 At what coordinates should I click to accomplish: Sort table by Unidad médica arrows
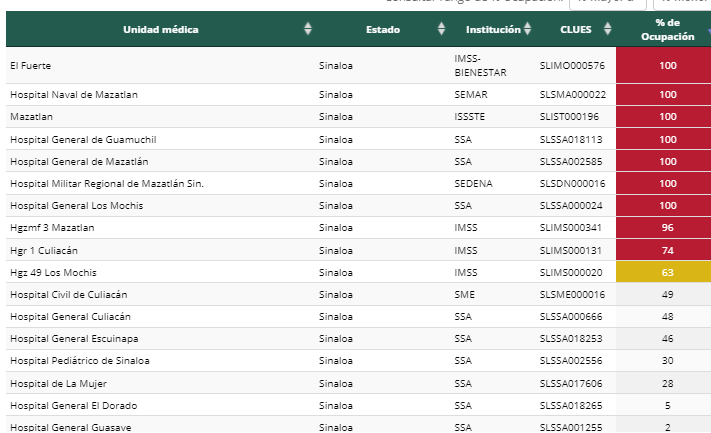pyautogui.click(x=308, y=29)
